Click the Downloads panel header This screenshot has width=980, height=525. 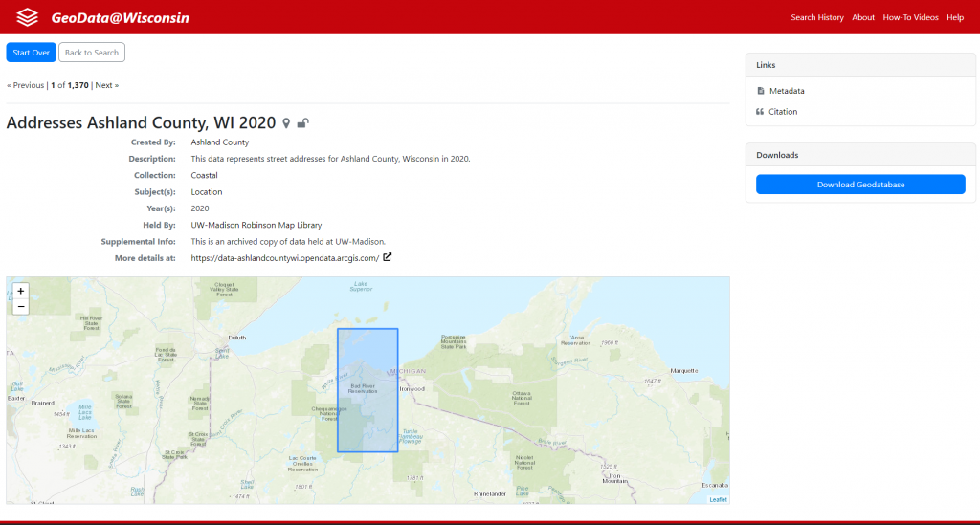click(860, 155)
